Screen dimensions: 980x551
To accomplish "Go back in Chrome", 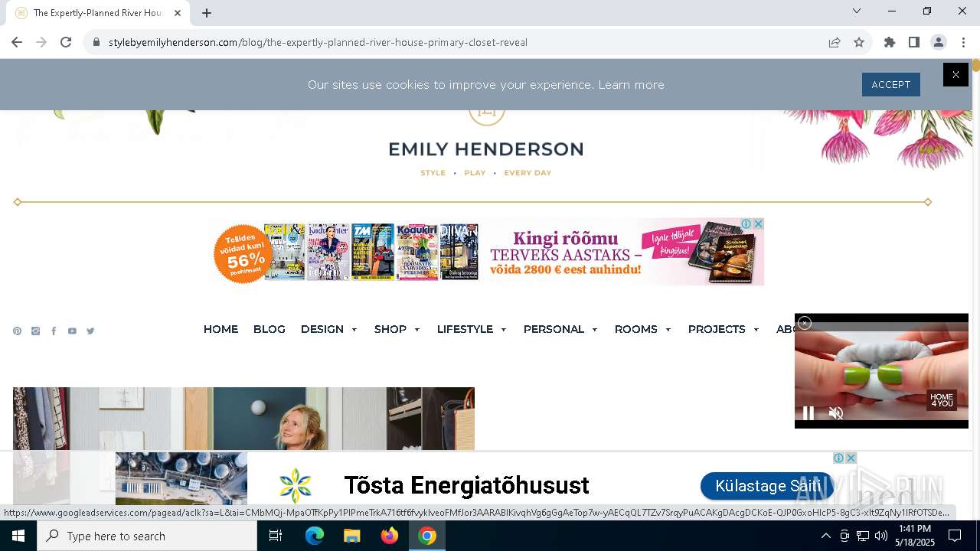I will [17, 42].
